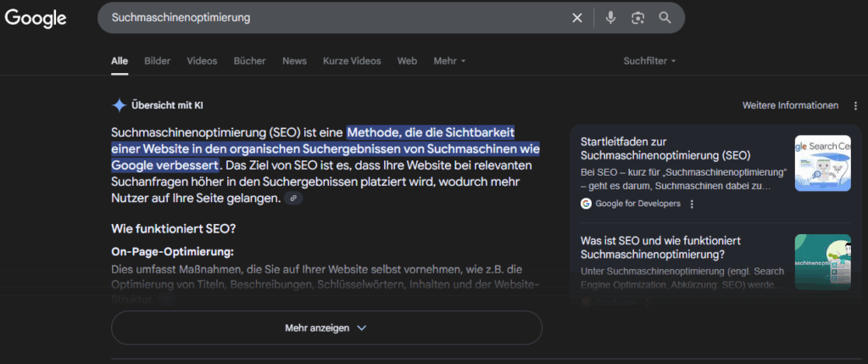Screen dimensions: 868x364
Task: Clear the search box with the X icon
Action: (x=576, y=18)
